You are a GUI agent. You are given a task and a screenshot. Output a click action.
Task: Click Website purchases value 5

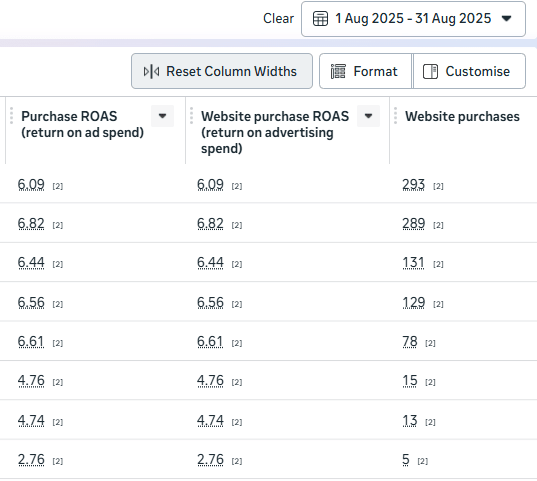pos(406,460)
